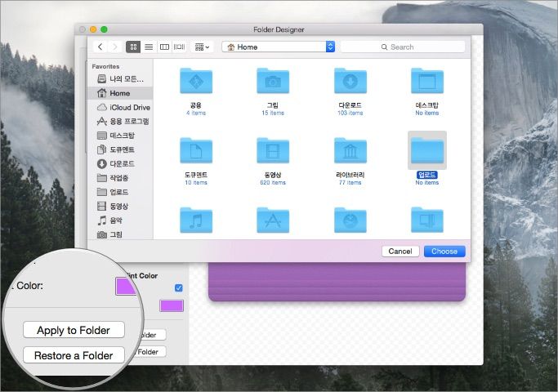Select the 그림 folder with 15 items
The width and height of the screenshot is (558, 392).
pyautogui.click(x=273, y=81)
